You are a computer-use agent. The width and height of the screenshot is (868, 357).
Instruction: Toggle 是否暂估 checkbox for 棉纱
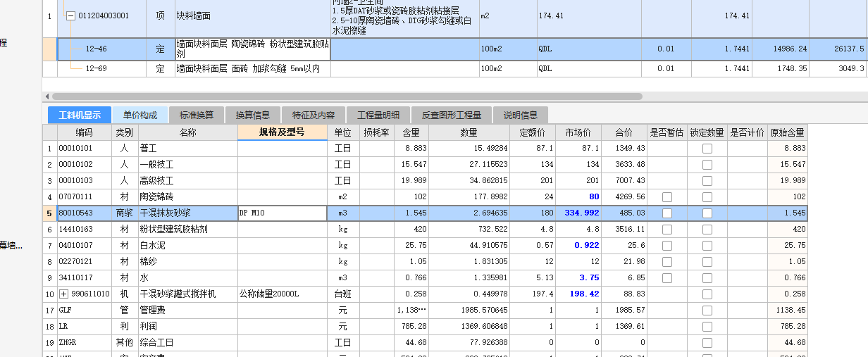[x=666, y=261]
